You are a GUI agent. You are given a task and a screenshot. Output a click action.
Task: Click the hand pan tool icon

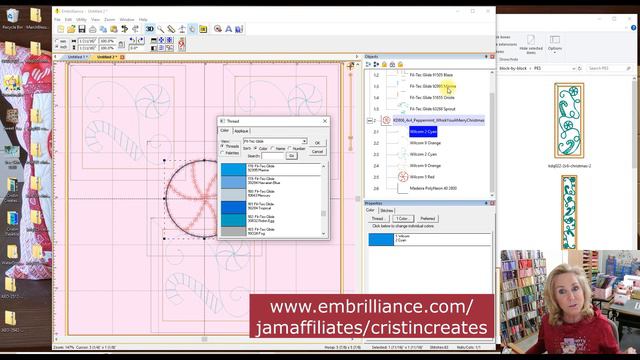tap(192, 29)
